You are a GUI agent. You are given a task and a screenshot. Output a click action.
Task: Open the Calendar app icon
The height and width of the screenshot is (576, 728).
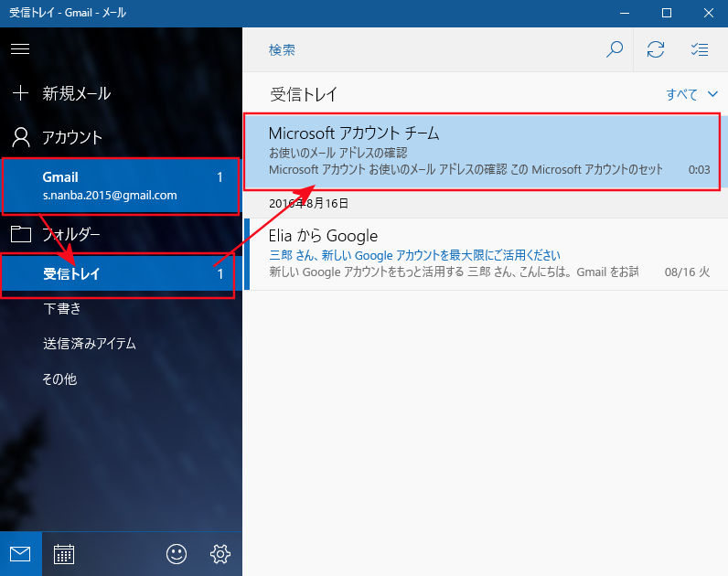pos(64,554)
